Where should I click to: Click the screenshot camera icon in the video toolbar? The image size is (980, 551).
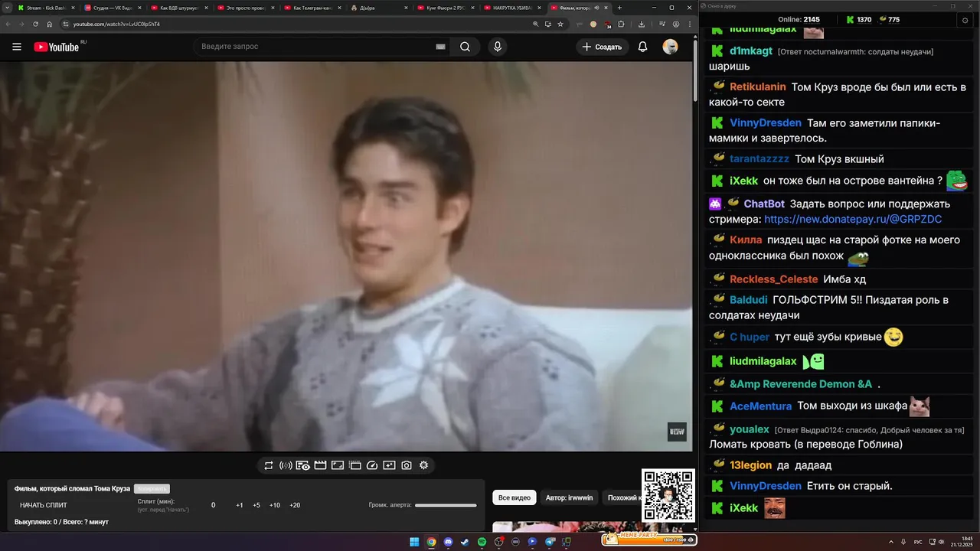pyautogui.click(x=407, y=465)
